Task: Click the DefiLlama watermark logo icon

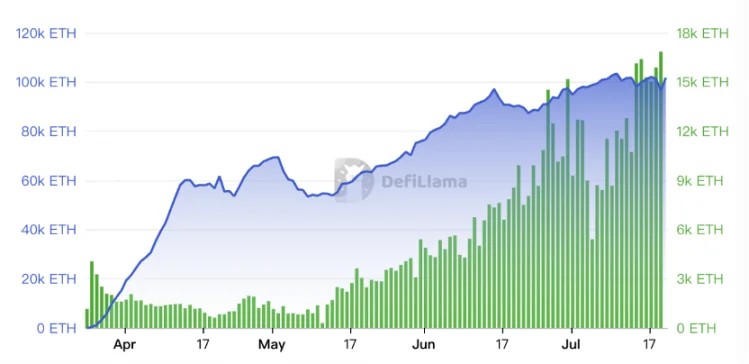Action: 354,181
